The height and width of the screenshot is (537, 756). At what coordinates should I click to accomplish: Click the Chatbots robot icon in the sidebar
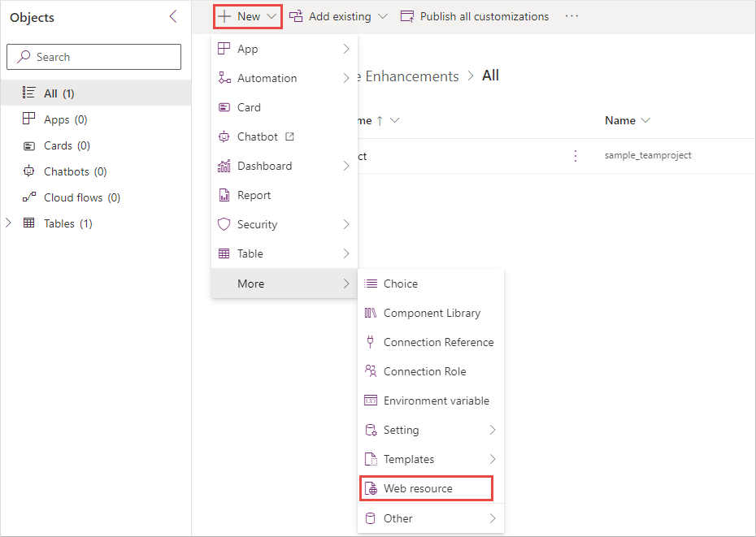29,171
